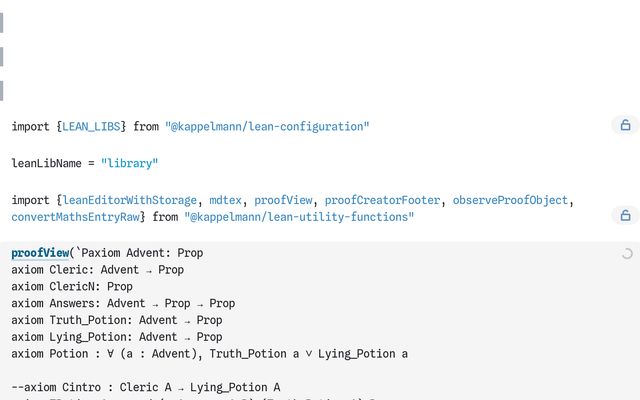Click observeProofObject import name
The width and height of the screenshot is (640, 400).
click(510, 200)
